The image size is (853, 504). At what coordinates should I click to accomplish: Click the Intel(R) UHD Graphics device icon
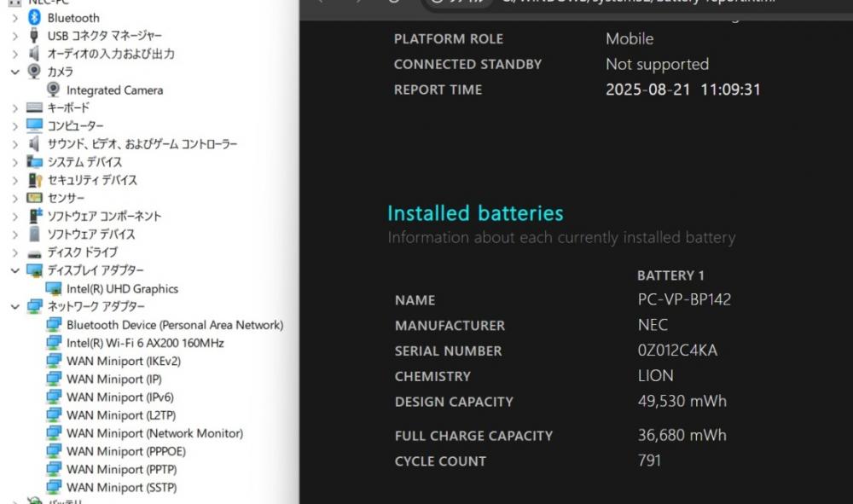[x=53, y=288]
